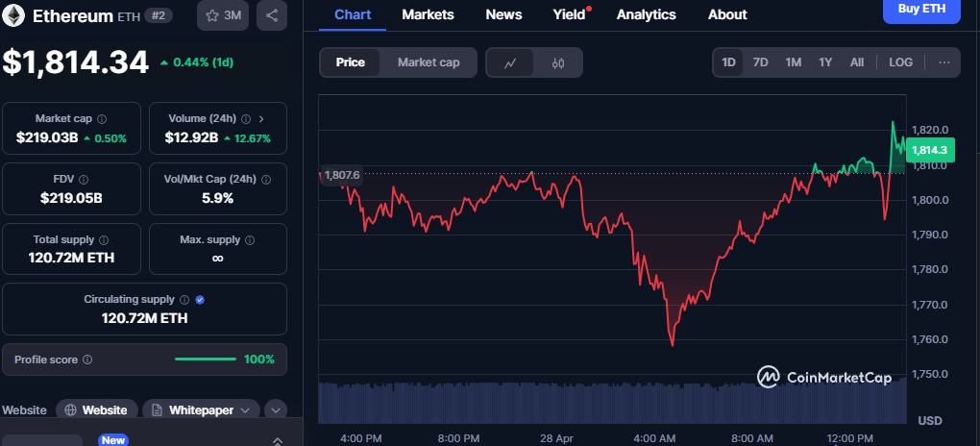Open the Analytics tab
This screenshot has height=446, width=980.
click(647, 14)
